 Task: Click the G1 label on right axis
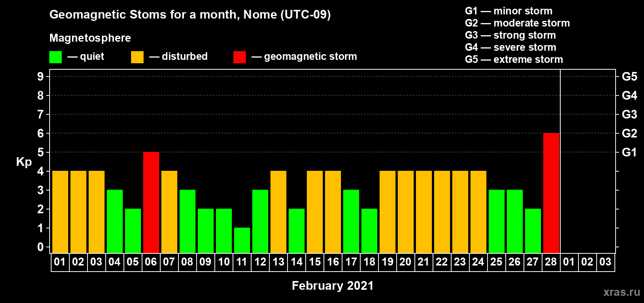(629, 152)
